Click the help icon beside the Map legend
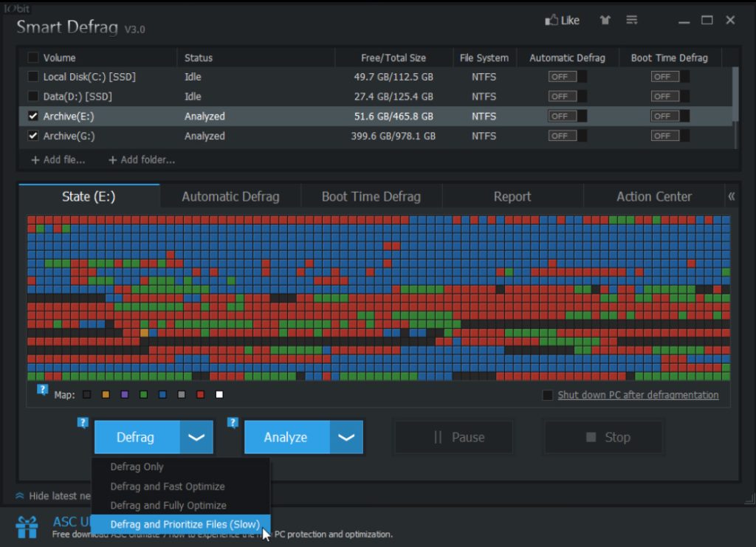This screenshot has height=547, width=756. (42, 391)
